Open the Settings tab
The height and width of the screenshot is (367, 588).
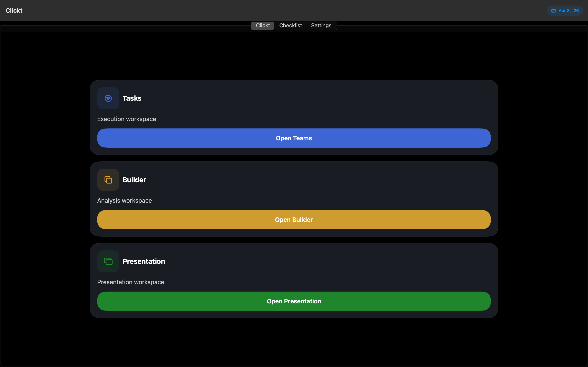point(321,25)
